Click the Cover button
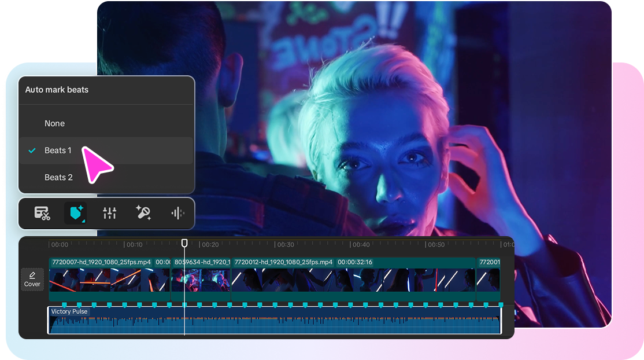The height and width of the screenshot is (360, 644). [32, 279]
